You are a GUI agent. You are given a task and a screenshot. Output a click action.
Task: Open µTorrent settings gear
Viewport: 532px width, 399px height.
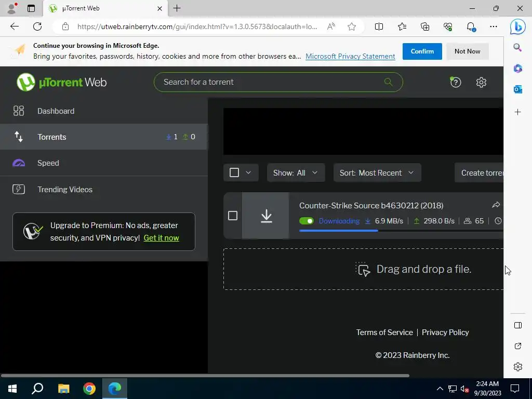point(481,82)
